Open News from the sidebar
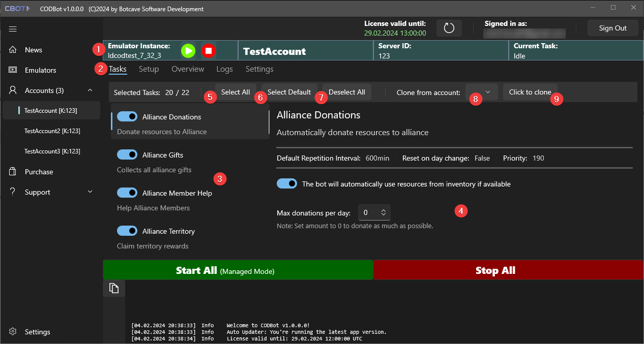Image resolution: width=644 pixels, height=344 pixels. point(34,50)
